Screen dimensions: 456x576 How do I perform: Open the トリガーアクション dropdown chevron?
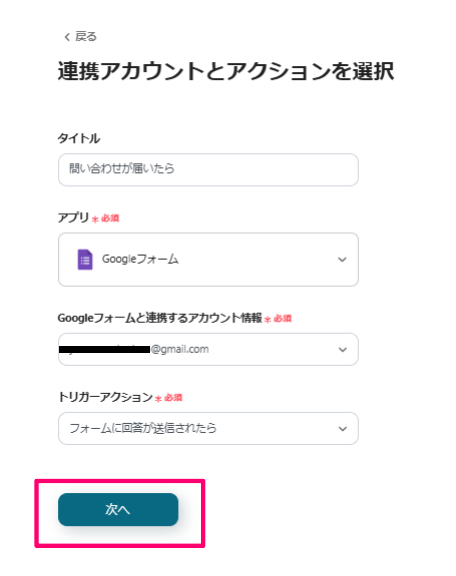click(342, 429)
